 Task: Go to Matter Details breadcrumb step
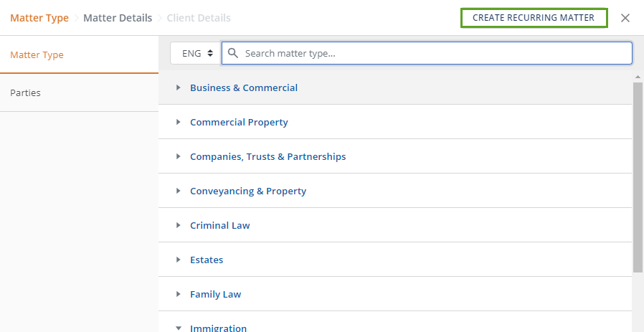click(118, 18)
